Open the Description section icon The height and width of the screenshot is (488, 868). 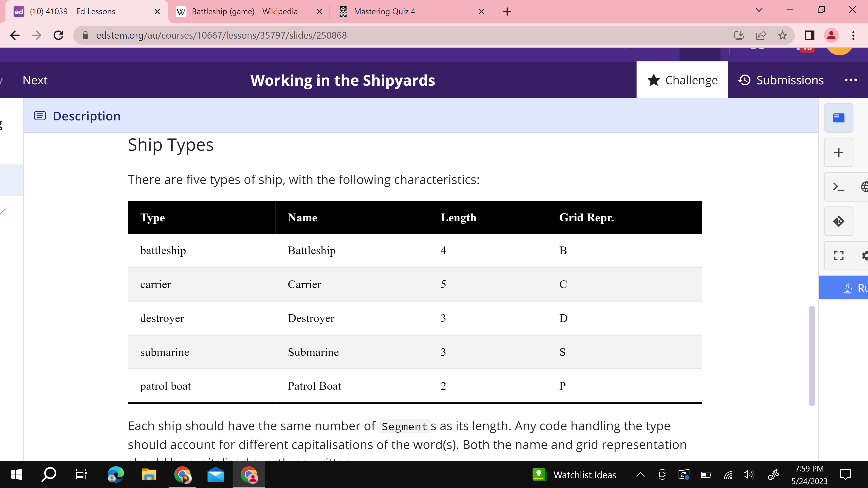pos(40,115)
